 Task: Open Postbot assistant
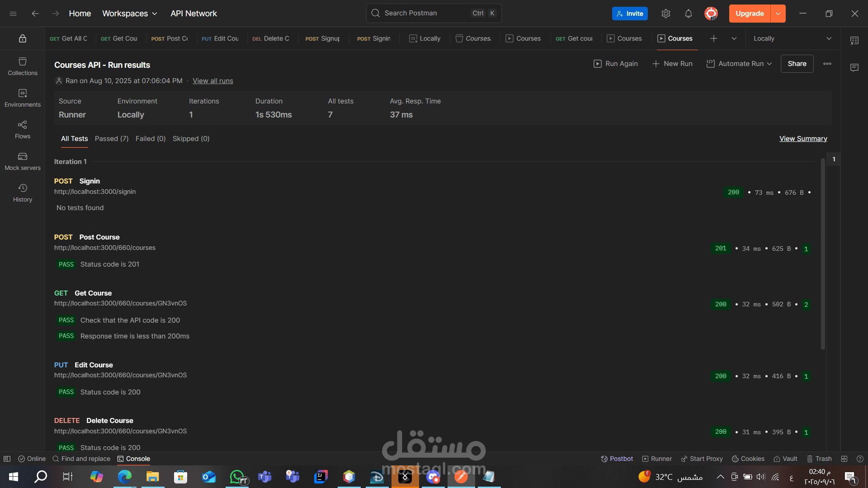click(617, 459)
